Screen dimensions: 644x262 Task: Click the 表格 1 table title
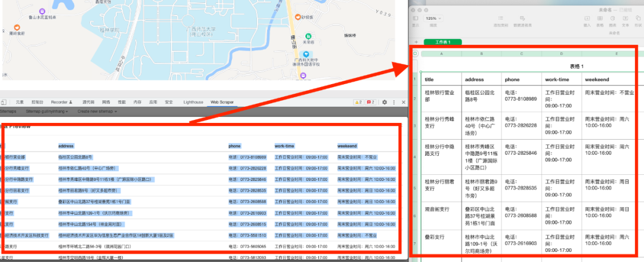point(577,66)
